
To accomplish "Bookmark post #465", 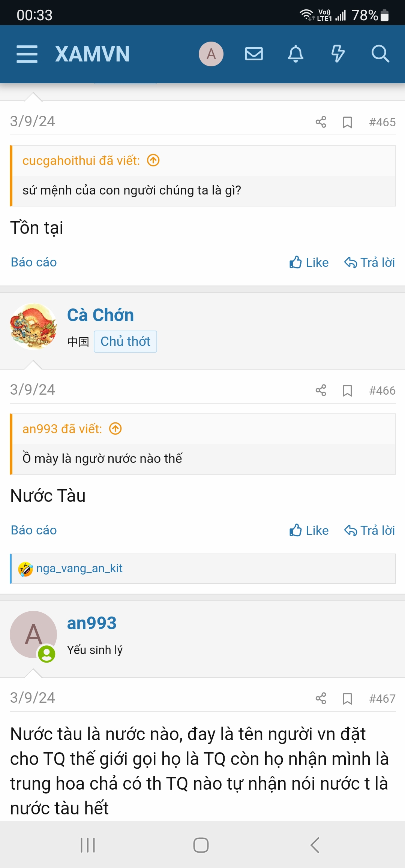I will 348,122.
